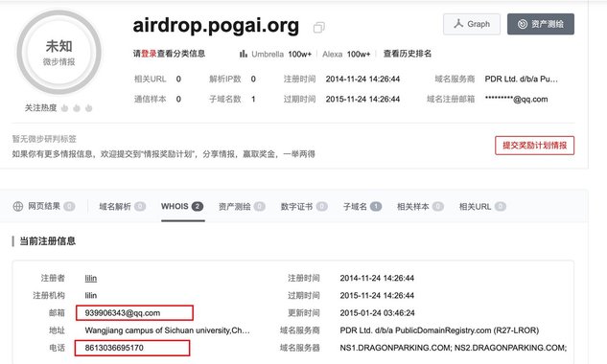Open the Graph view button

472,24
